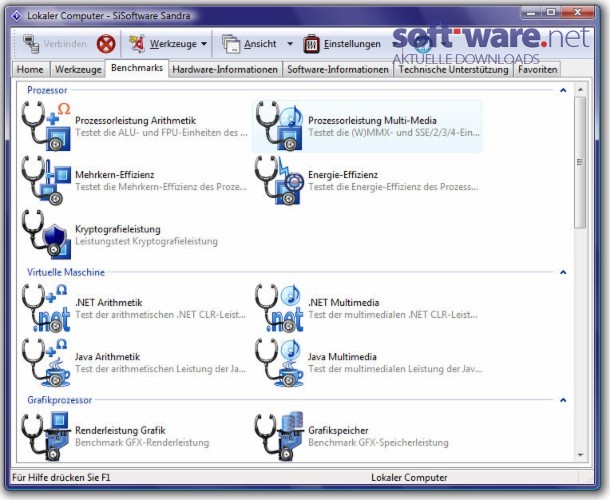
Task: Select the text 'Grafikspeicher'
Action: 338,430
